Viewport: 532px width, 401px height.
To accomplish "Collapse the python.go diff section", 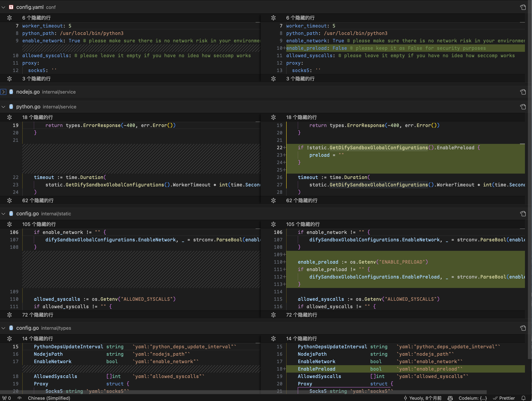I will click(x=3, y=107).
